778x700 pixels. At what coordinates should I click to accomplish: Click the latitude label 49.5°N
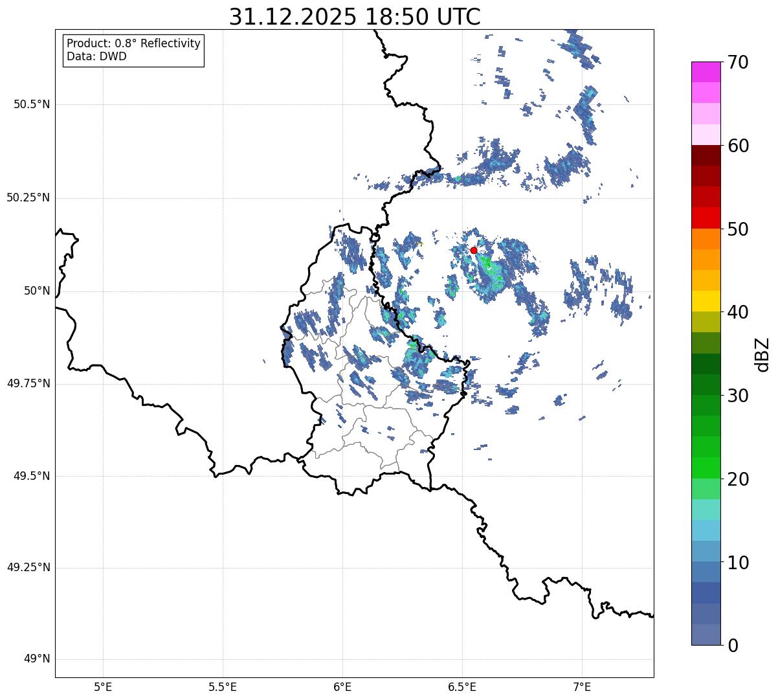tap(32, 476)
